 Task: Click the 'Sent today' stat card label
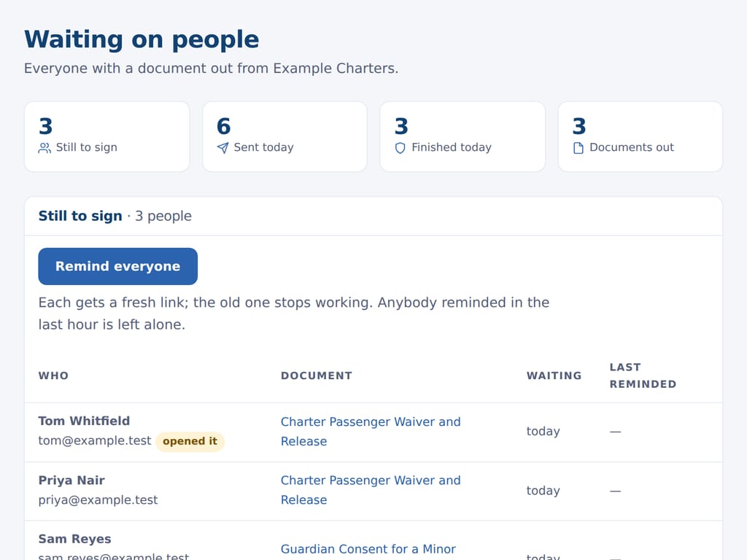263,147
